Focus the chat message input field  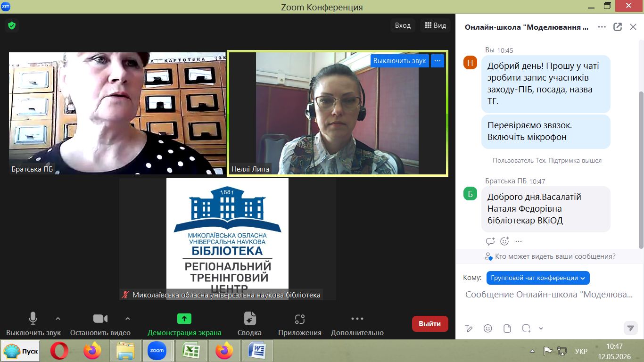549,295
